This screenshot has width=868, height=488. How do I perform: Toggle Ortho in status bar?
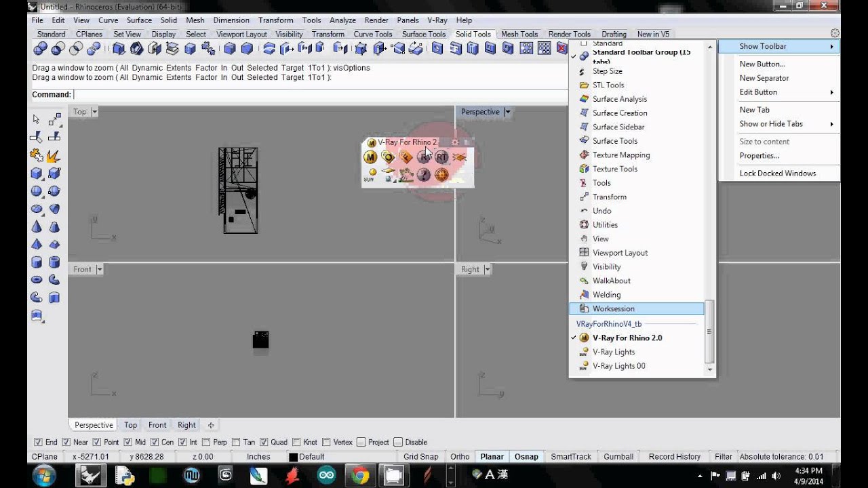pos(460,457)
